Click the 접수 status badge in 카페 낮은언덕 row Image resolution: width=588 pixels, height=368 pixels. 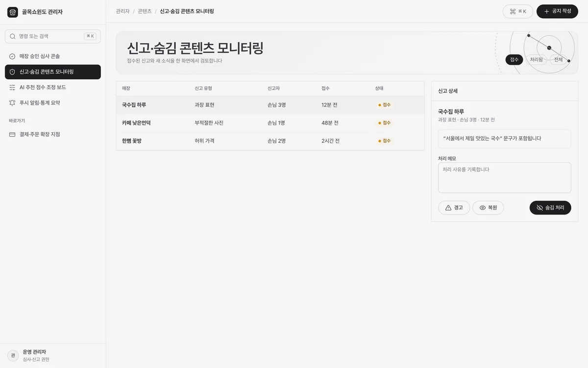[x=385, y=123]
